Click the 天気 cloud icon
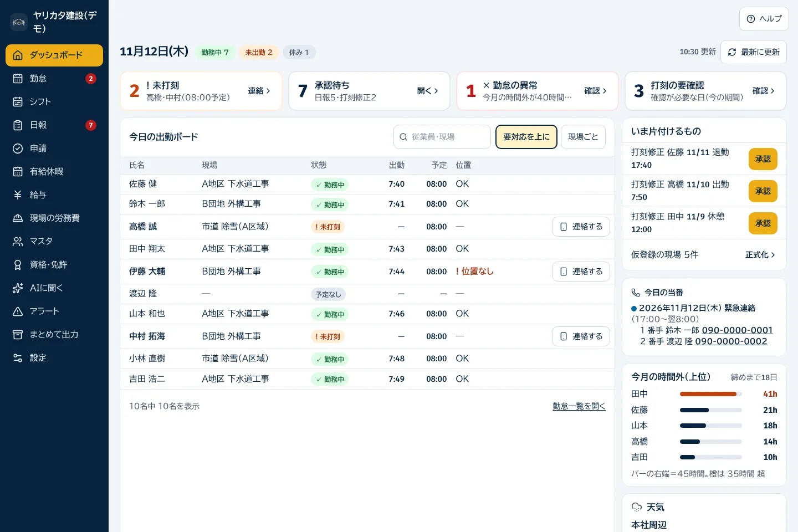The width and height of the screenshot is (798, 532). (x=637, y=507)
